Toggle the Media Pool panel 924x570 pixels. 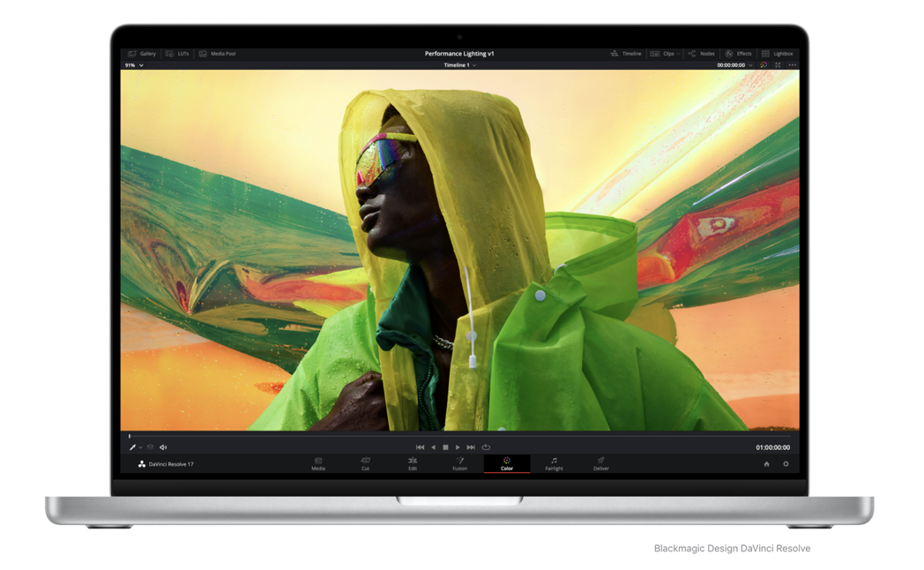tap(217, 54)
